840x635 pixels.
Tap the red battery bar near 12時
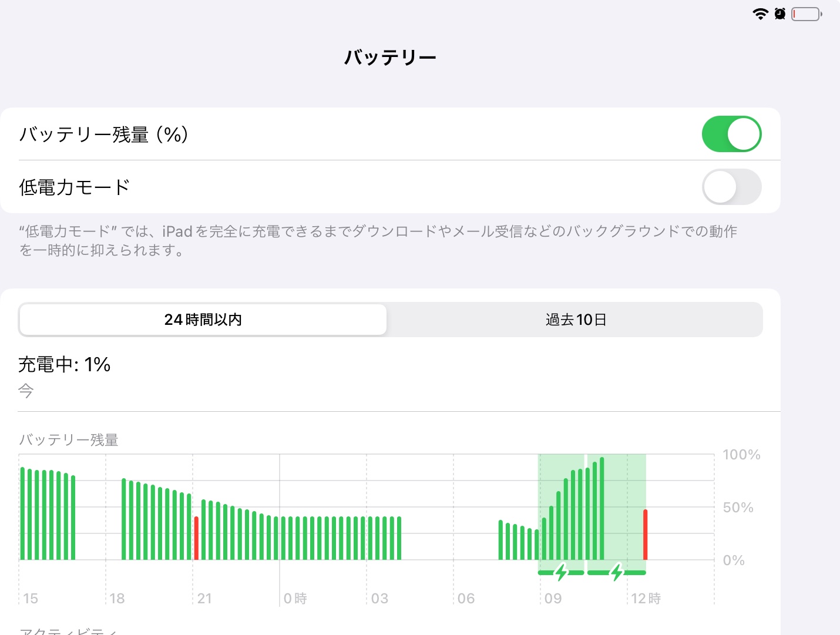[645, 535]
